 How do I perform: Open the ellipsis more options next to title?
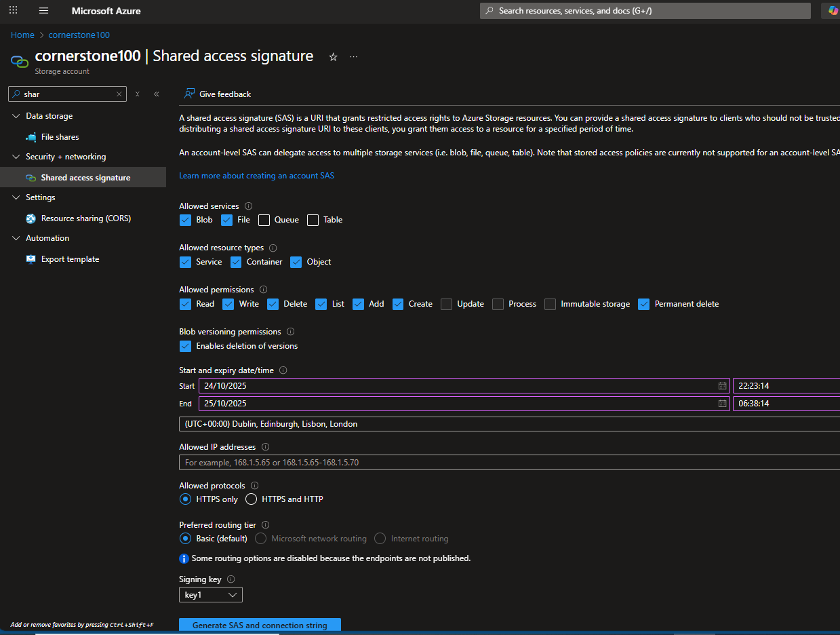coord(353,57)
